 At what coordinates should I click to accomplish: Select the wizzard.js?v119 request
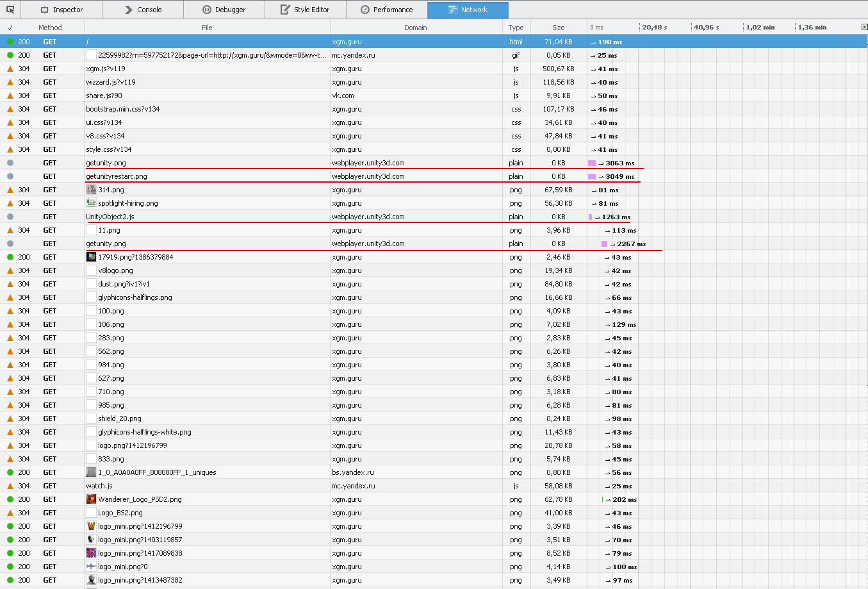[x=434, y=82]
